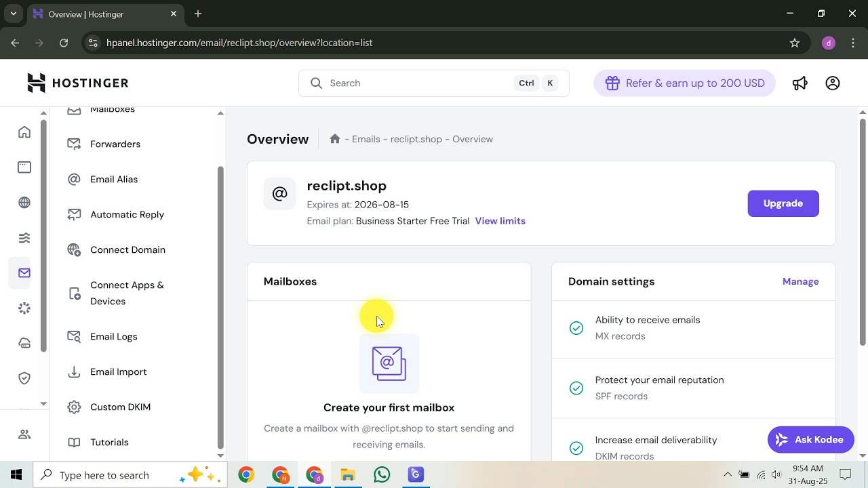Click the reclipt.shop @ domain icon
The height and width of the screenshot is (488, 868).
click(x=279, y=194)
